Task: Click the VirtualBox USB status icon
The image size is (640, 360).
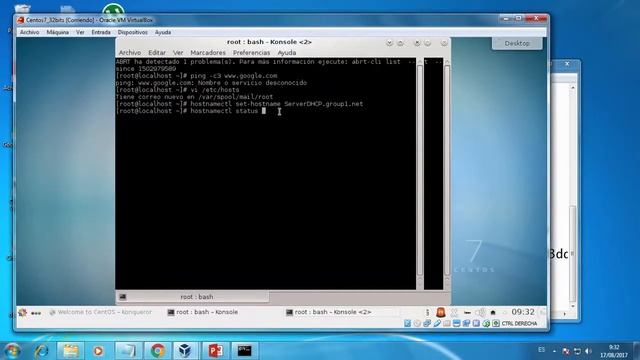Action: pos(437,323)
